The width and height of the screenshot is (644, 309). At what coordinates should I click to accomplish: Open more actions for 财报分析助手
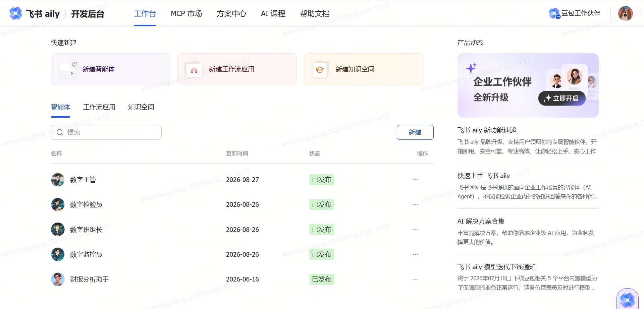coord(415,279)
